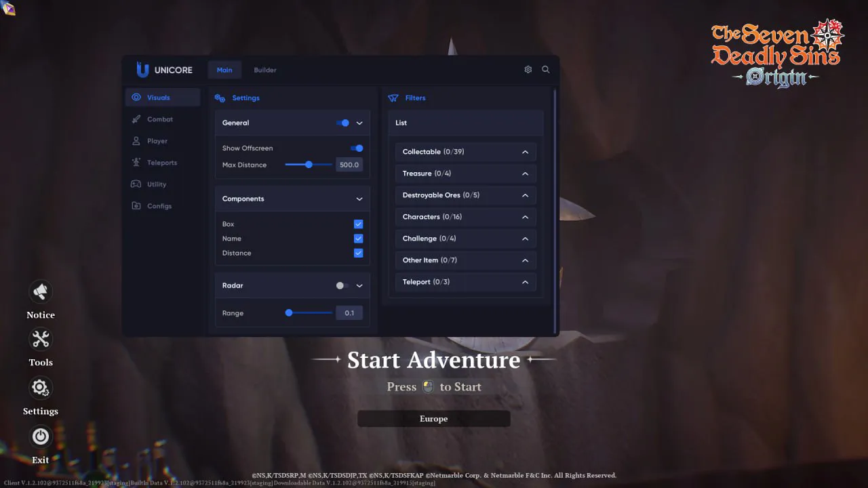
Task: Open the Unicore settings gear icon
Action: pyautogui.click(x=528, y=70)
